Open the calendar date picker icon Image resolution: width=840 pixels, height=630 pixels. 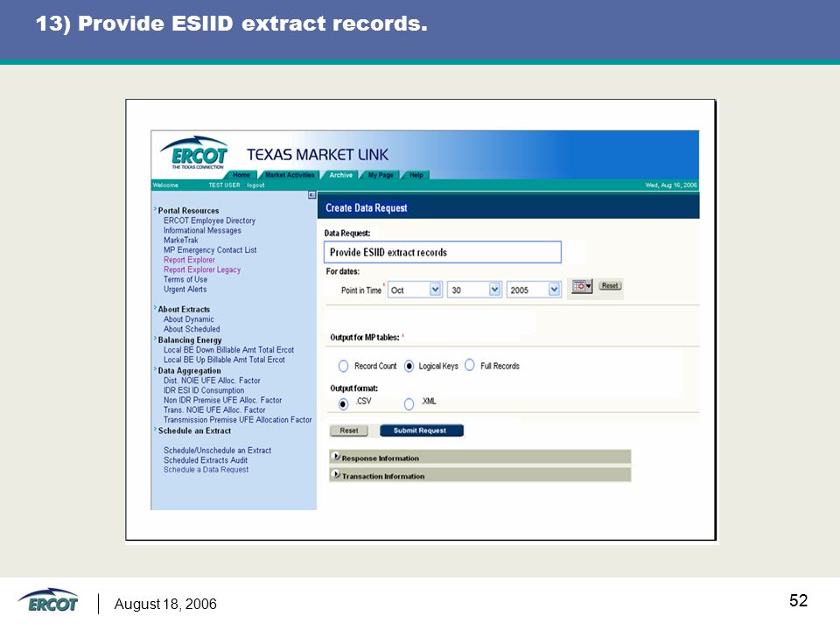click(582, 286)
